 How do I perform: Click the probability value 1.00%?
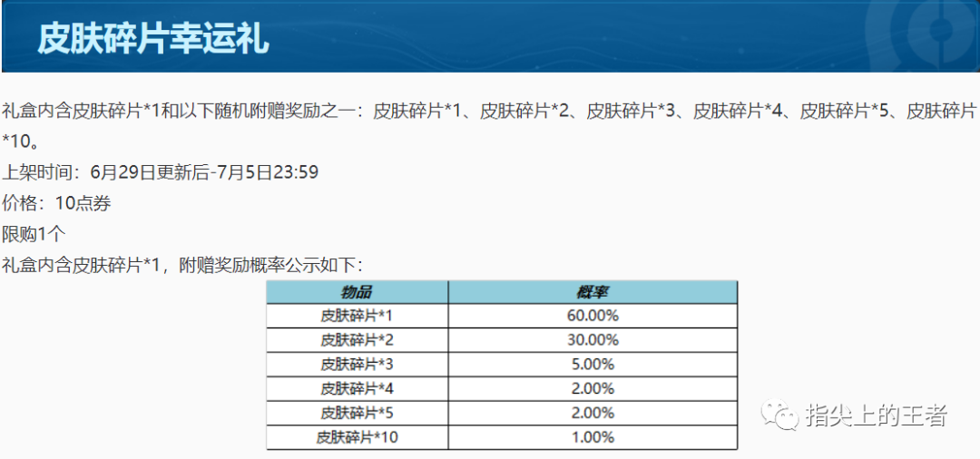[x=593, y=437]
